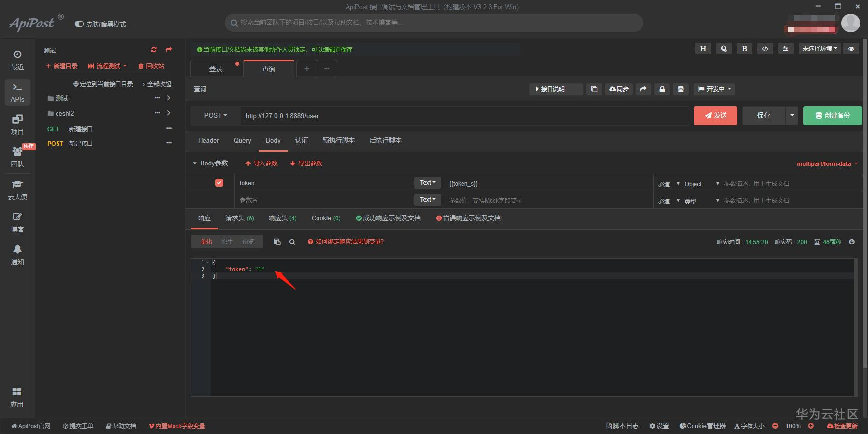Lock the interface with the padlock icon
Viewport: 868px width, 434px height.
pos(662,89)
